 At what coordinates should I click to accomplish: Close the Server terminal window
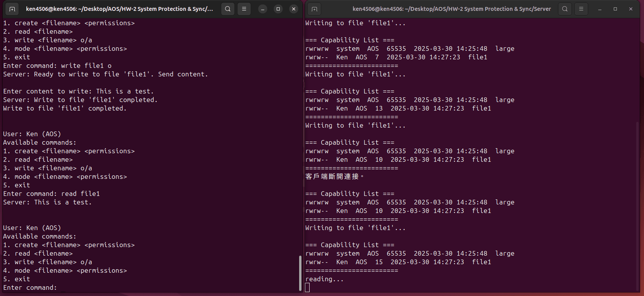[631, 9]
